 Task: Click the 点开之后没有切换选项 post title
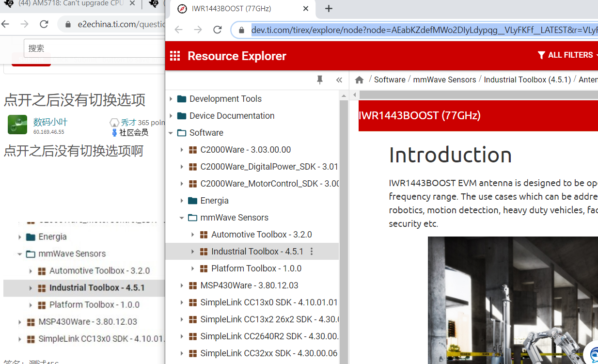pos(75,100)
